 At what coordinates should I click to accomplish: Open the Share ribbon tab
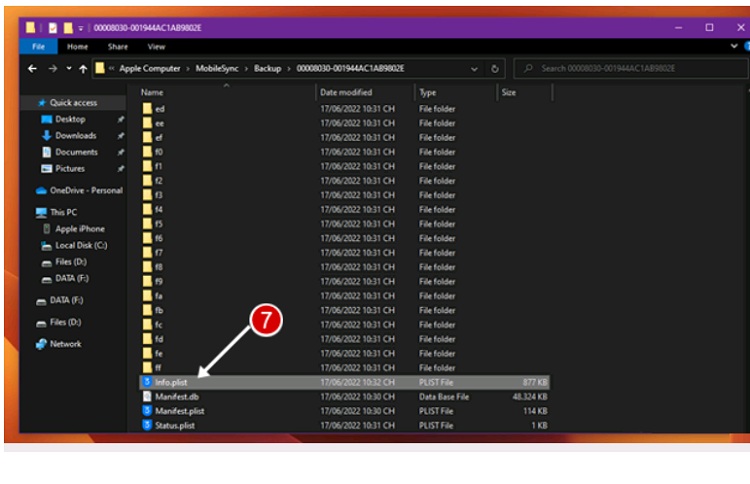point(118,46)
